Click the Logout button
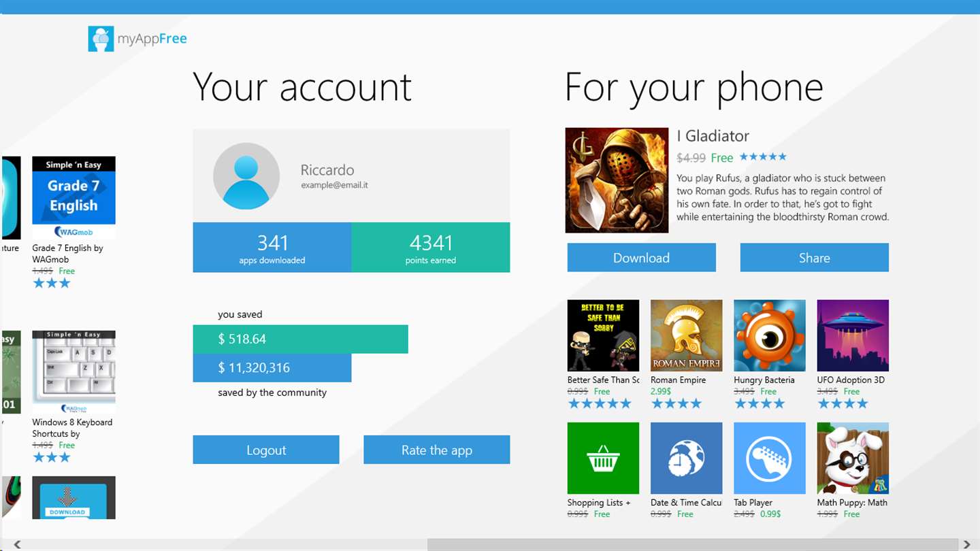Screen dimensions: 980x551 [266, 450]
